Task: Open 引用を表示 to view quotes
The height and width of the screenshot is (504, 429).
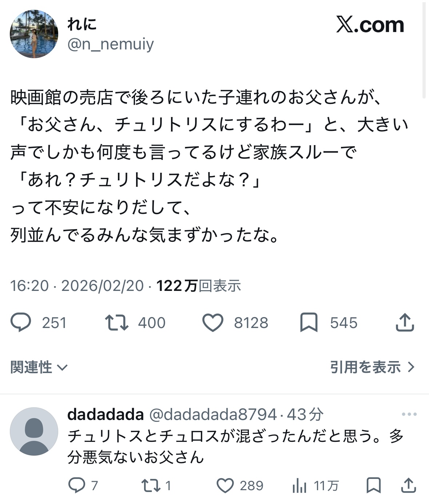Action: (372, 367)
